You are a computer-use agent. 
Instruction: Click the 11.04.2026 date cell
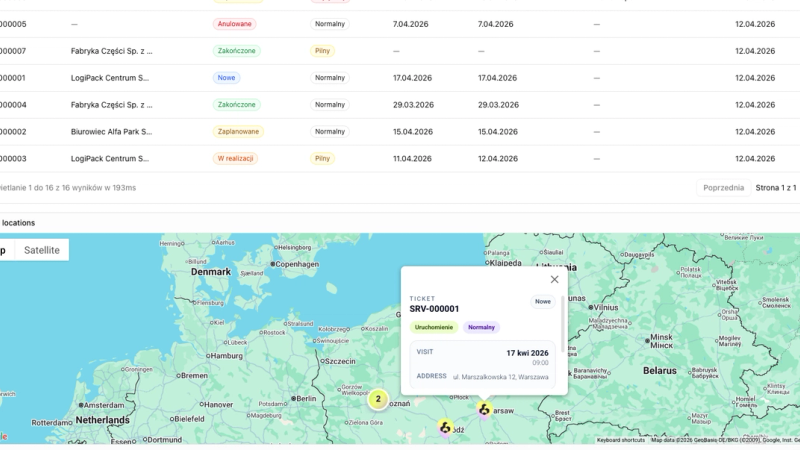click(412, 159)
